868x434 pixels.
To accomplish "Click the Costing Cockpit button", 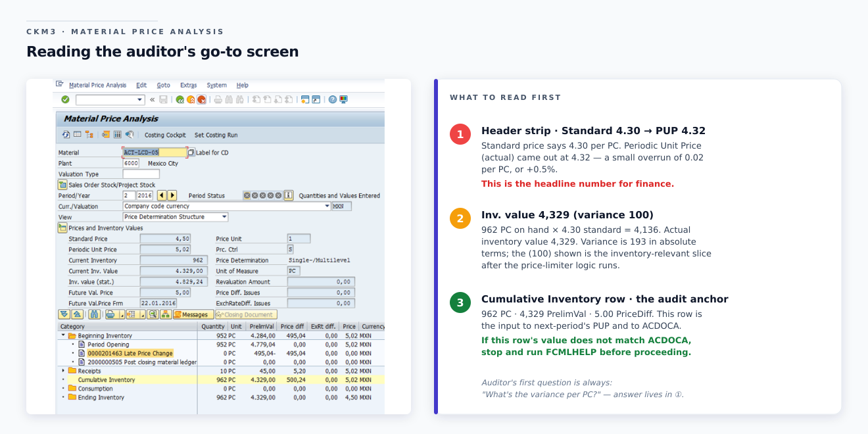I will click(165, 135).
